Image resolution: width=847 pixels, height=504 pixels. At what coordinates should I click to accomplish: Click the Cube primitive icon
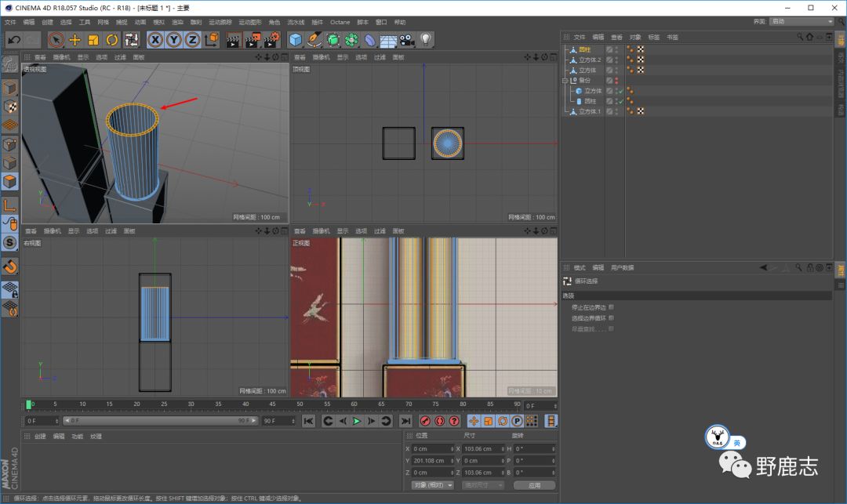296,39
